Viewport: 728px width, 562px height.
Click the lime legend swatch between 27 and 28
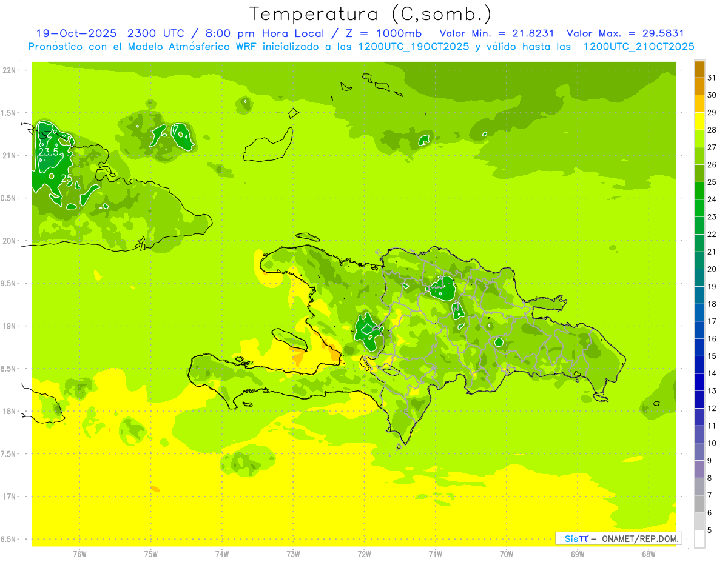[699, 139]
